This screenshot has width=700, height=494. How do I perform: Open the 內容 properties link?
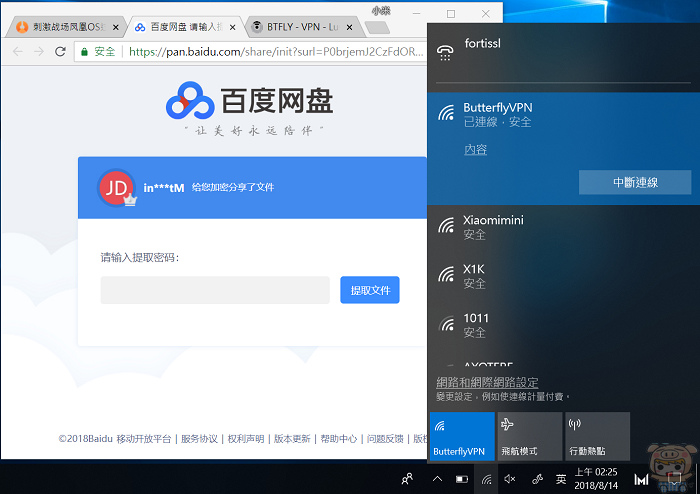pos(475,149)
